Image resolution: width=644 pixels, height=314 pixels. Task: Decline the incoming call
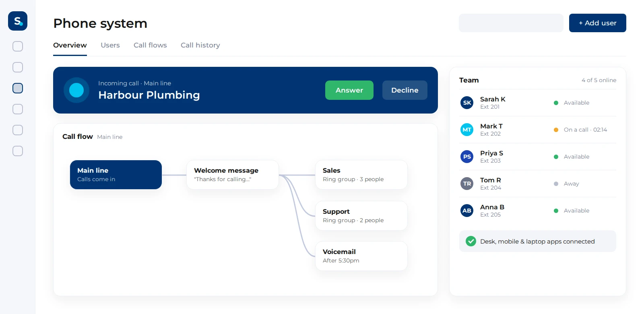click(x=405, y=90)
